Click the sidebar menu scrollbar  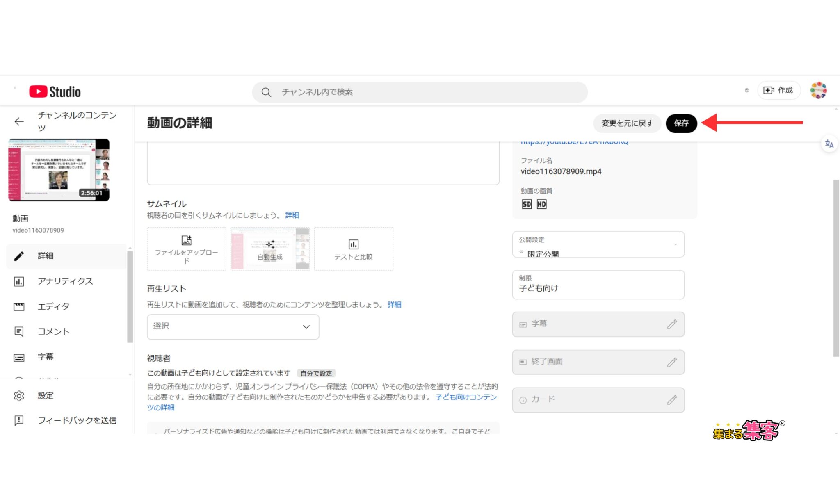point(130,297)
